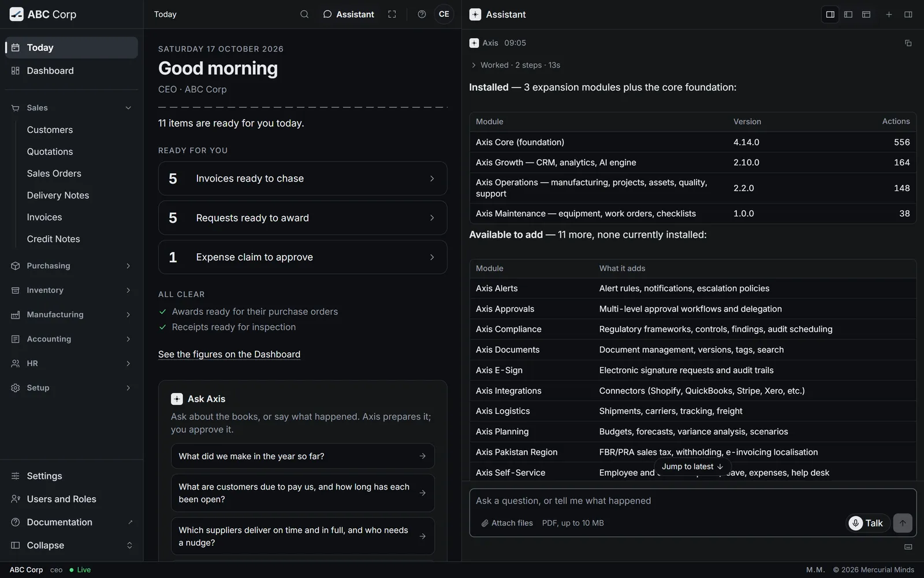The width and height of the screenshot is (924, 578).
Task: Open the search icon in top bar
Action: pyautogui.click(x=304, y=14)
